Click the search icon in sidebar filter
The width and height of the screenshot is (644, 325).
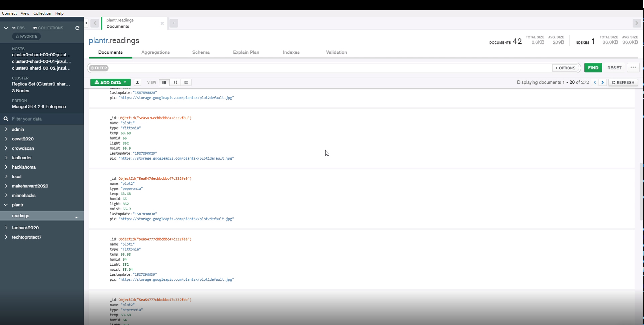pyautogui.click(x=6, y=119)
